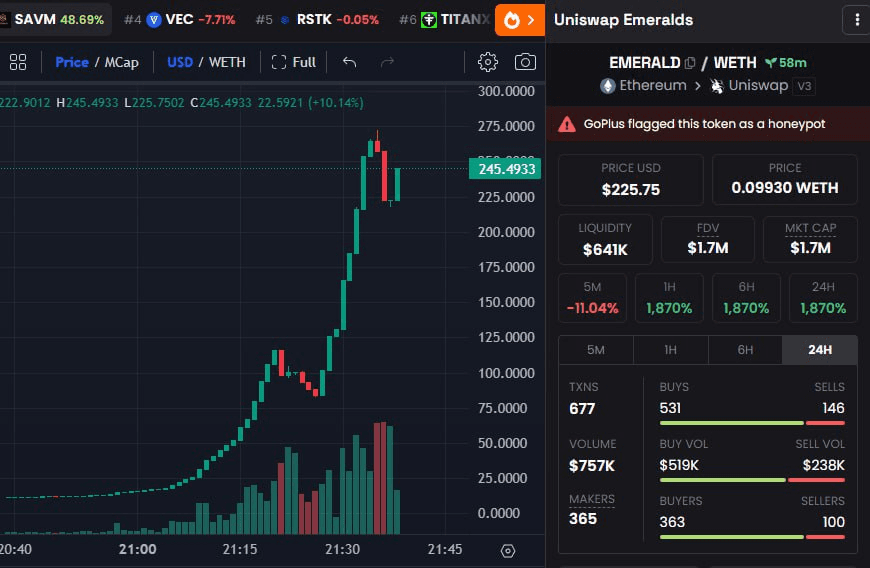Open the three-dot menu beside Uniswap Emeralds
The height and width of the screenshot is (568, 870).
pyautogui.click(x=857, y=20)
